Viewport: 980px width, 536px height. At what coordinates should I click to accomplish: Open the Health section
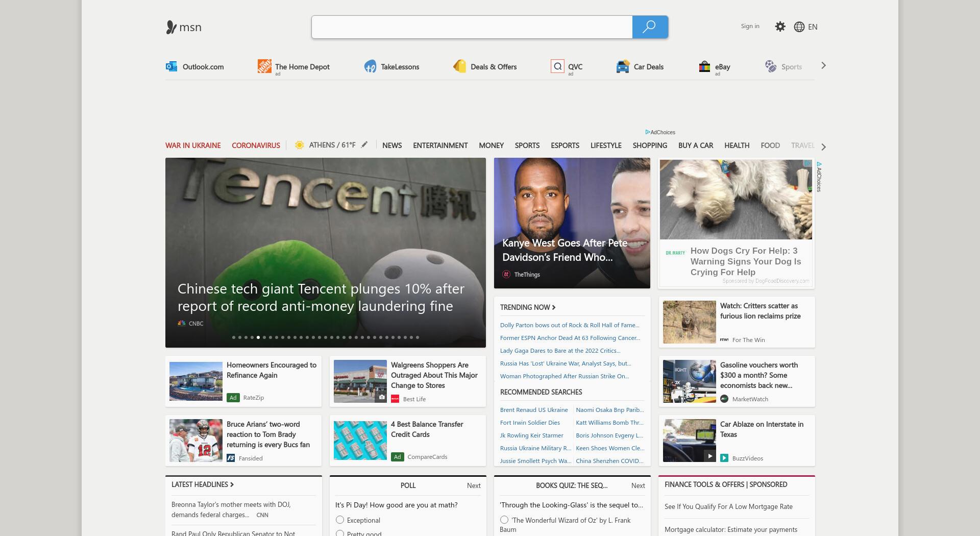pyautogui.click(x=737, y=145)
